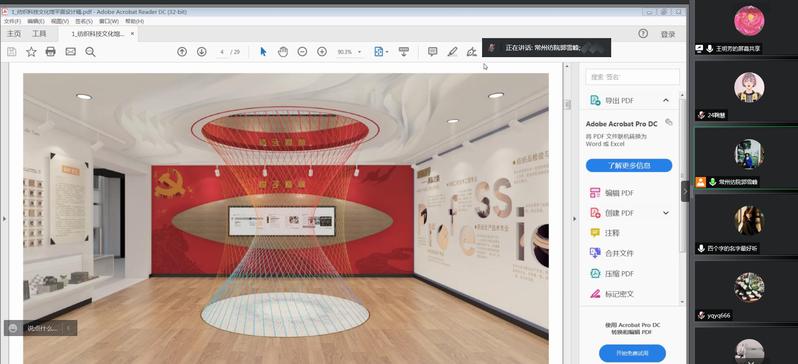This screenshot has width=798, height=364.
Task: Click the zoom in plus icon
Action: [x=322, y=51]
